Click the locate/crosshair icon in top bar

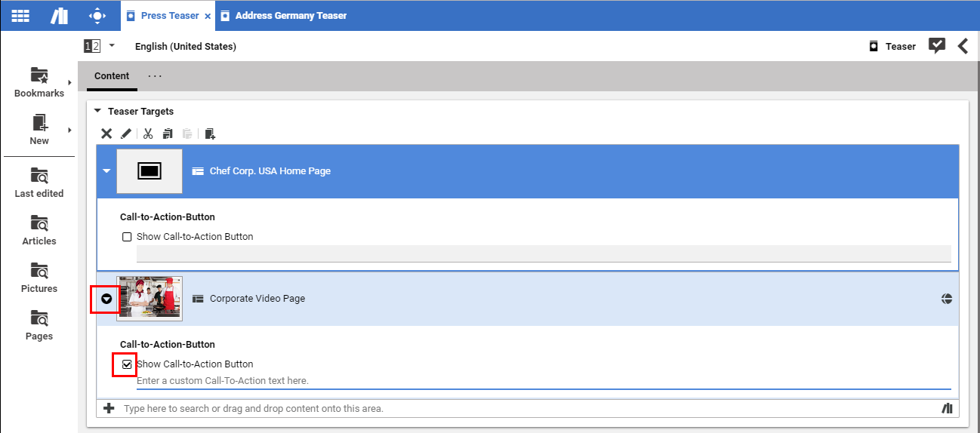[x=97, y=15]
